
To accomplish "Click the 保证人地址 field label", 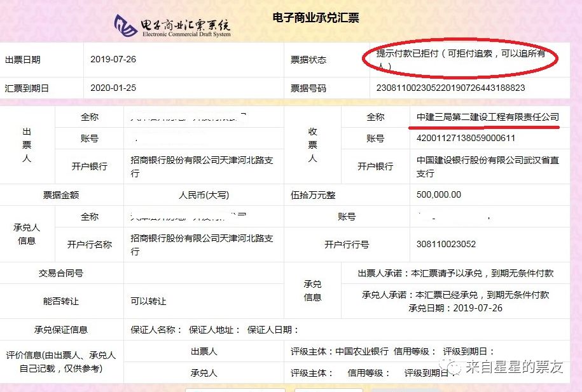I will click(214, 330).
